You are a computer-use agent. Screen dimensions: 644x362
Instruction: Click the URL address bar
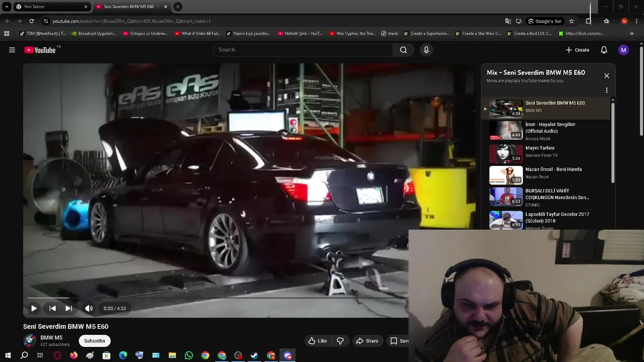click(272, 21)
